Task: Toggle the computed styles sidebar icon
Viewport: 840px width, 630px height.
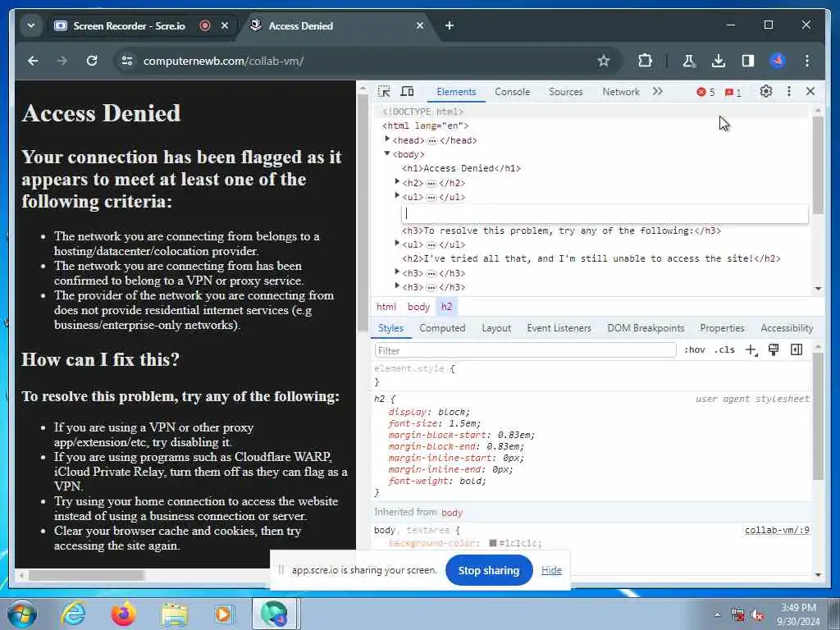Action: click(x=797, y=349)
